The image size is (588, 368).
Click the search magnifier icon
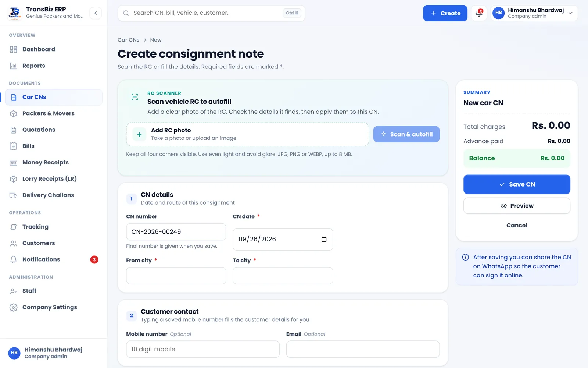click(x=126, y=13)
